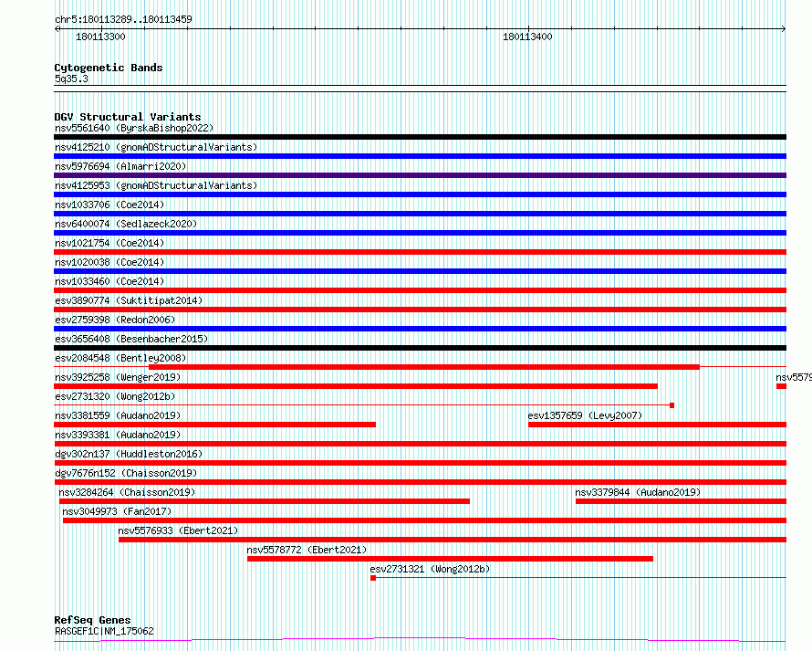Click nsv3284264 (Chaisson2019) label
The width and height of the screenshot is (812, 651).
(127, 492)
